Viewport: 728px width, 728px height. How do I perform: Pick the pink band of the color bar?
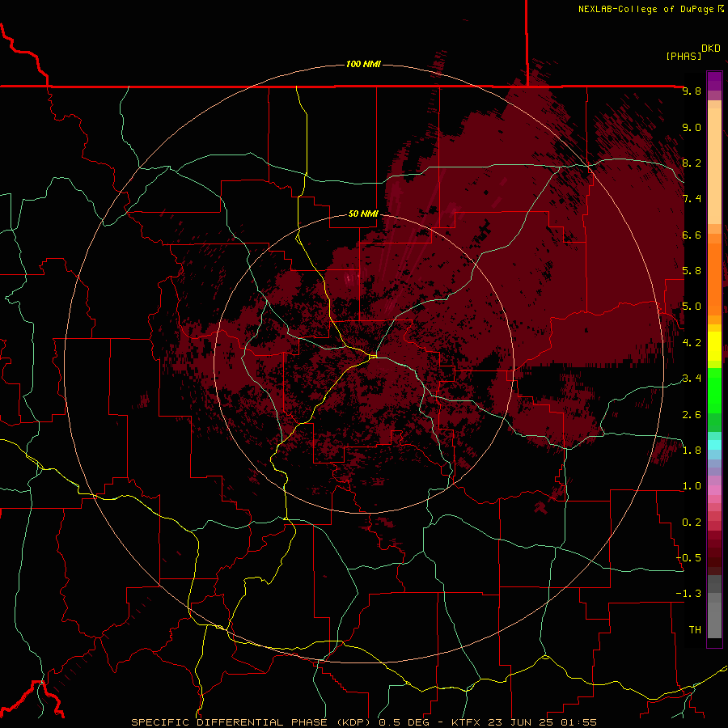(x=714, y=490)
